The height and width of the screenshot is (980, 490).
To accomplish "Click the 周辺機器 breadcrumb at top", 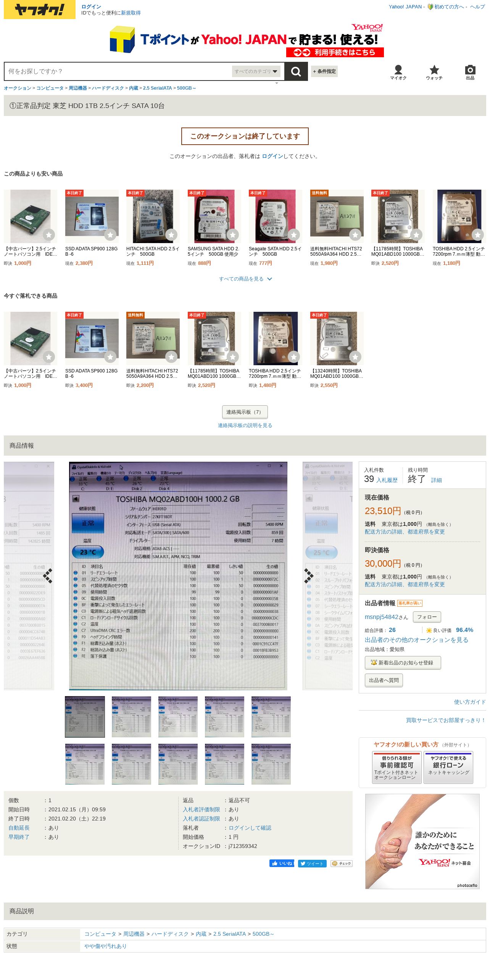I will [x=78, y=88].
